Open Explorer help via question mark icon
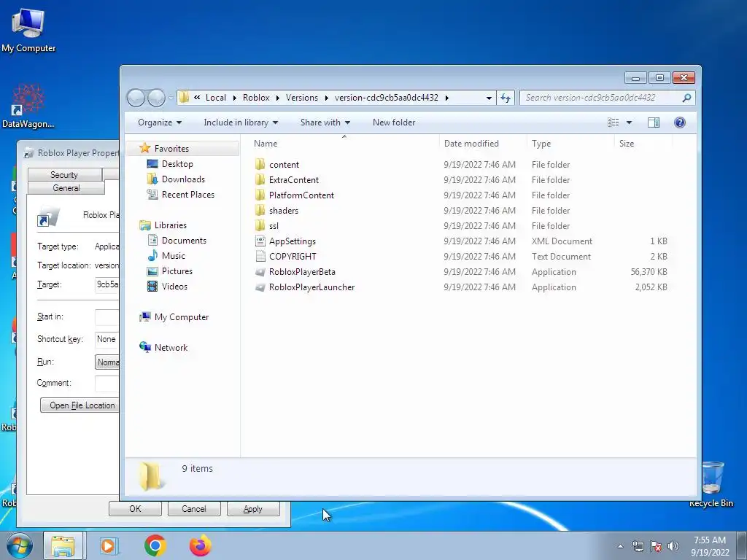Screen dimensions: 747x560 [680, 122]
